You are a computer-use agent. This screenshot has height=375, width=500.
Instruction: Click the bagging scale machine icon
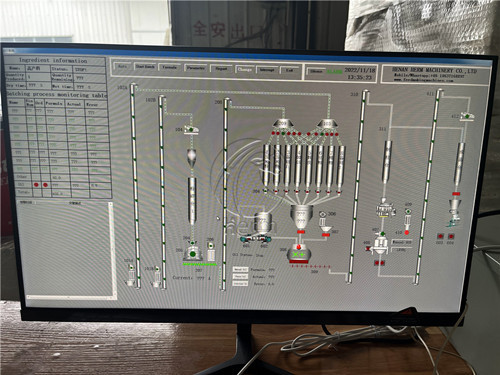click(454, 213)
